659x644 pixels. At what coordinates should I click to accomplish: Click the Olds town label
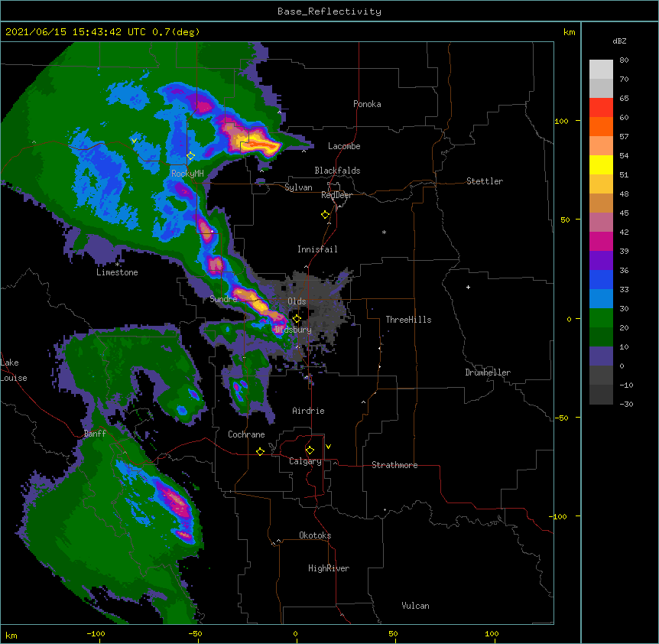(297, 301)
